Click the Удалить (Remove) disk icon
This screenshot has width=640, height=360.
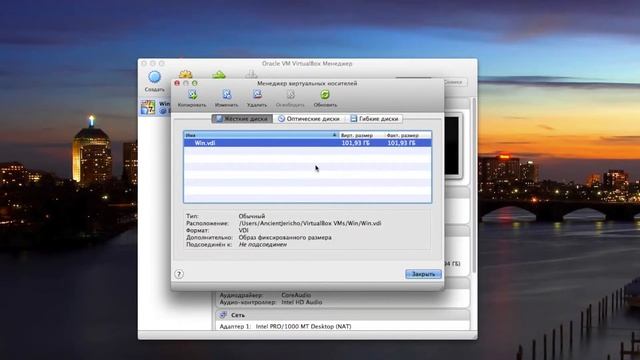257,95
